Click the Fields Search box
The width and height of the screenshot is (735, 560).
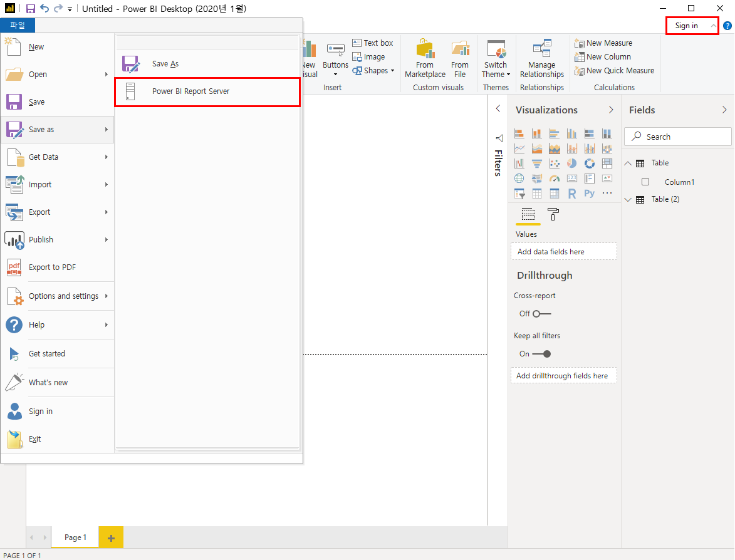678,137
